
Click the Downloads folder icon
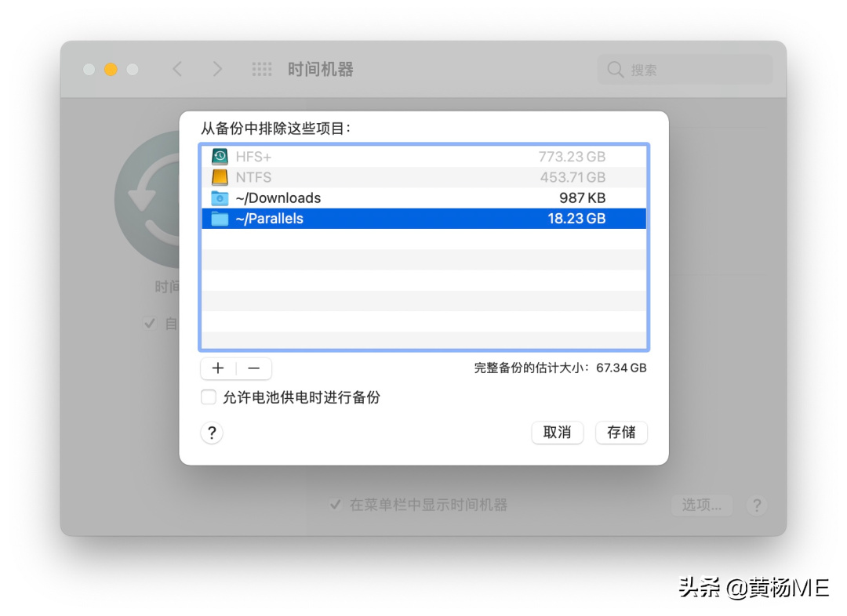[x=220, y=198]
